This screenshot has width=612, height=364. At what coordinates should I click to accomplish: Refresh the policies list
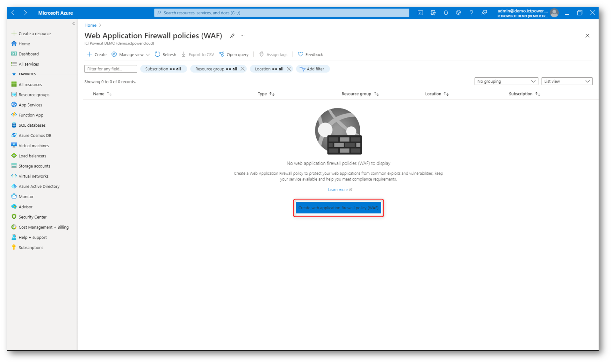pos(165,54)
